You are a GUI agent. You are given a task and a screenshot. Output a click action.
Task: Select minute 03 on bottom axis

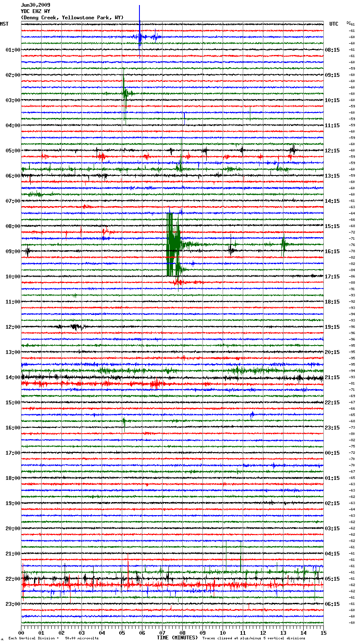(x=82, y=633)
